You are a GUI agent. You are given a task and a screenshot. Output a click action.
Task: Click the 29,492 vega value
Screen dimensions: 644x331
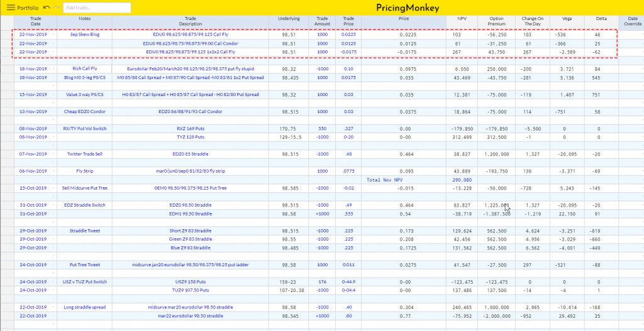click(x=567, y=316)
